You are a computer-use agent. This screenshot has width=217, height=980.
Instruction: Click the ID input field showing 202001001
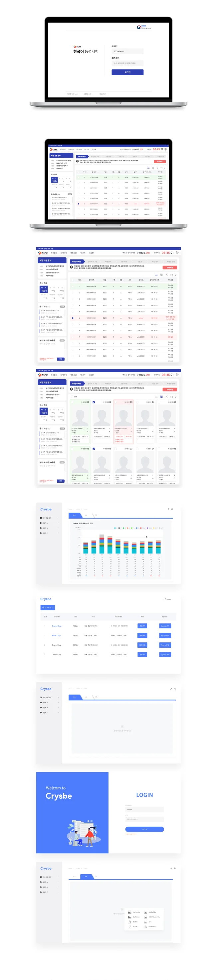[127, 51]
